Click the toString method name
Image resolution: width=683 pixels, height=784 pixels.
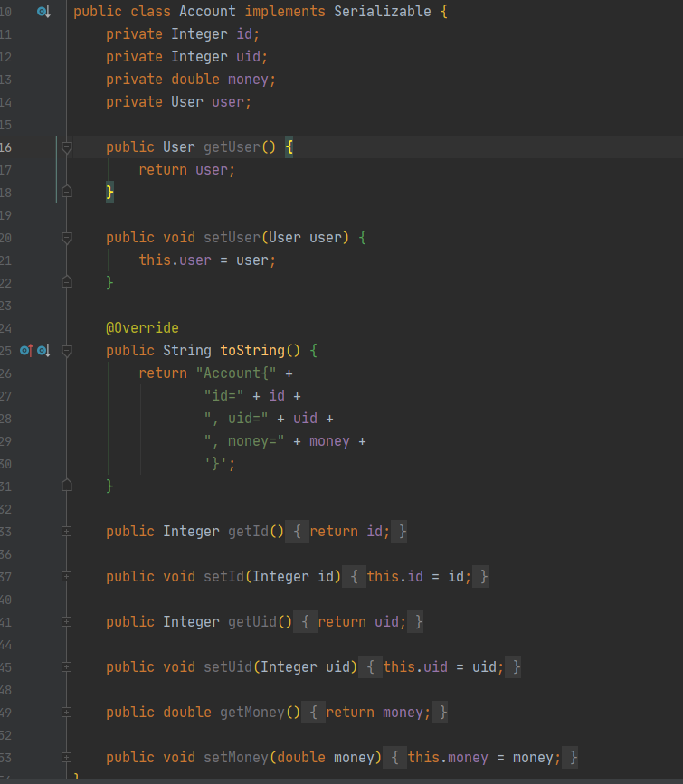[x=252, y=351]
